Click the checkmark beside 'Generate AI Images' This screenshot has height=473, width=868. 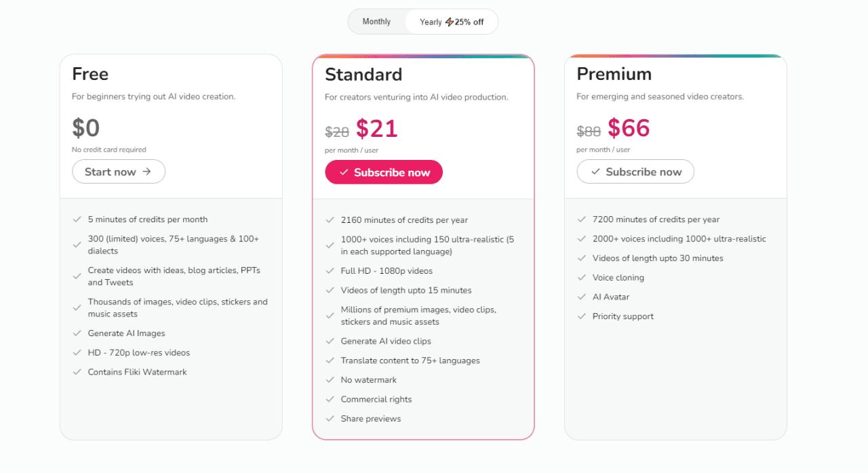77,333
